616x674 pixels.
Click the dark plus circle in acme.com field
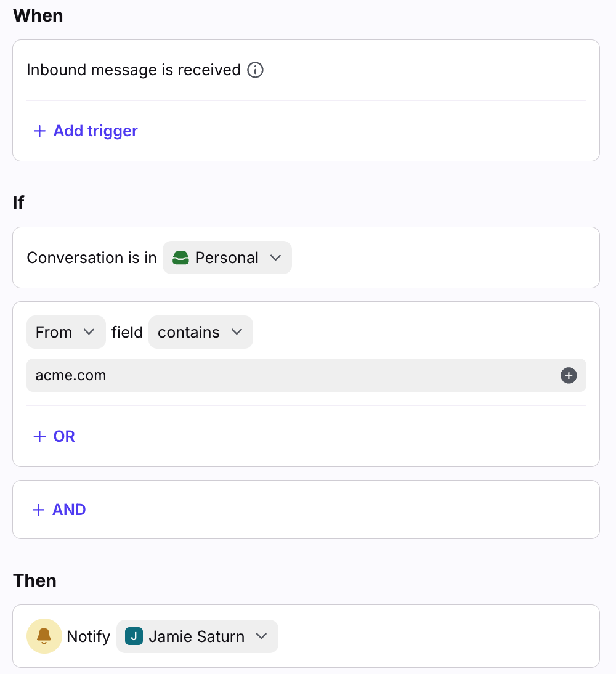click(569, 375)
